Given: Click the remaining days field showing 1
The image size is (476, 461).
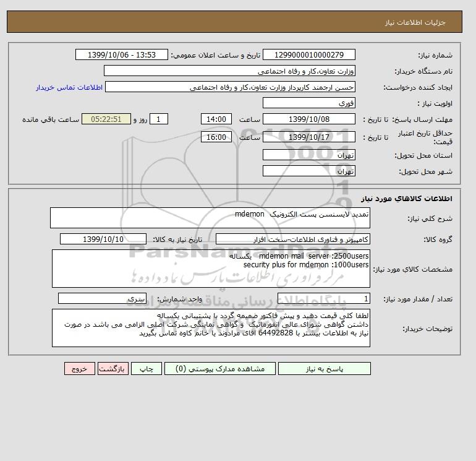Looking at the screenshot, I should coord(158,119).
